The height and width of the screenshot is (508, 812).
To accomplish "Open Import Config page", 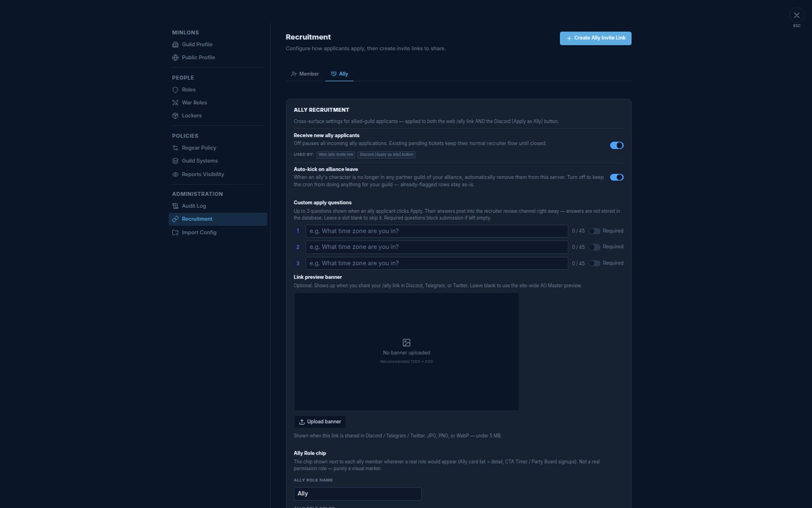I will (218, 233).
